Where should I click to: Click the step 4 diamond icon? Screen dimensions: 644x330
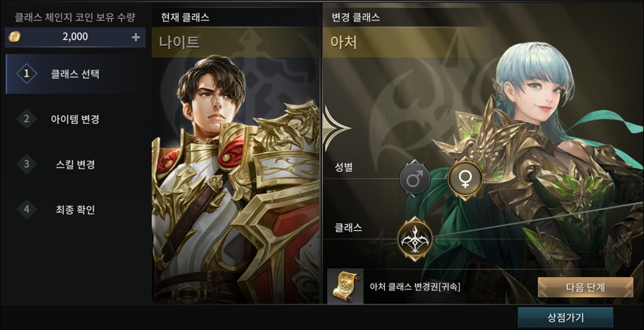[x=26, y=210]
